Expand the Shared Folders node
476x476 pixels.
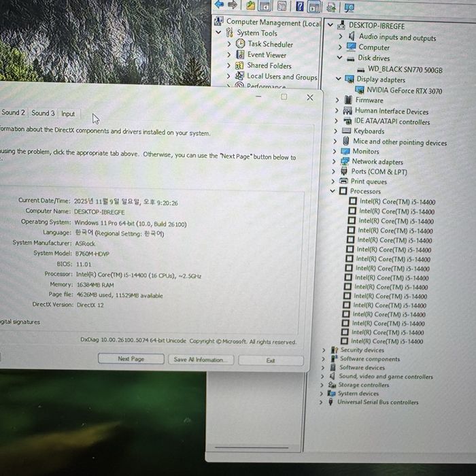tap(228, 65)
